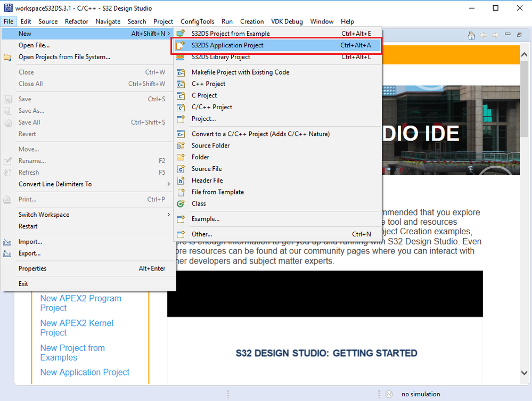Open the Source menu
The width and height of the screenshot is (532, 401).
point(48,21)
